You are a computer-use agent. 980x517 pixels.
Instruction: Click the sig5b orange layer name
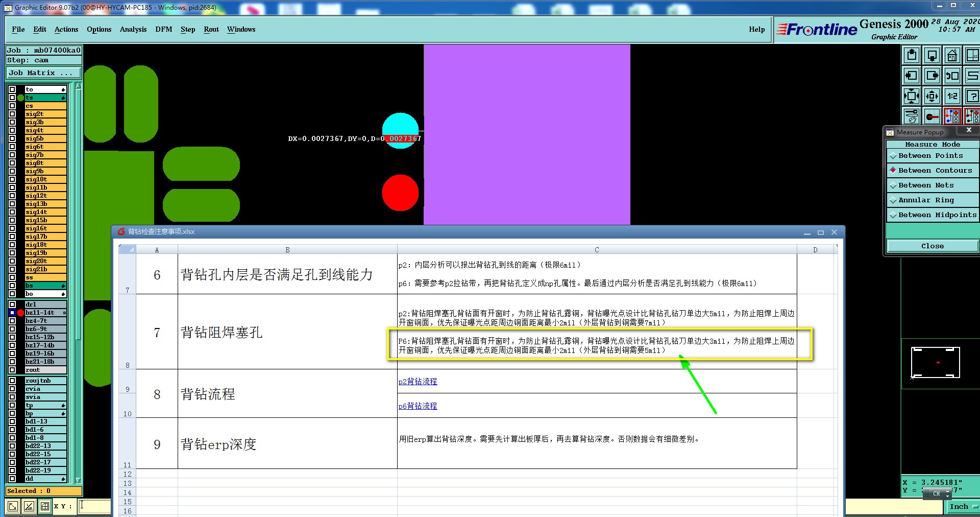46,138
